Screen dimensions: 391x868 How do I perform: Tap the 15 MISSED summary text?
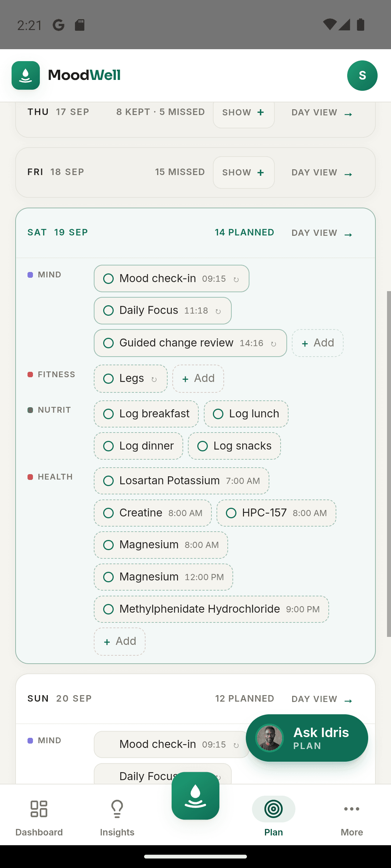pyautogui.click(x=180, y=172)
